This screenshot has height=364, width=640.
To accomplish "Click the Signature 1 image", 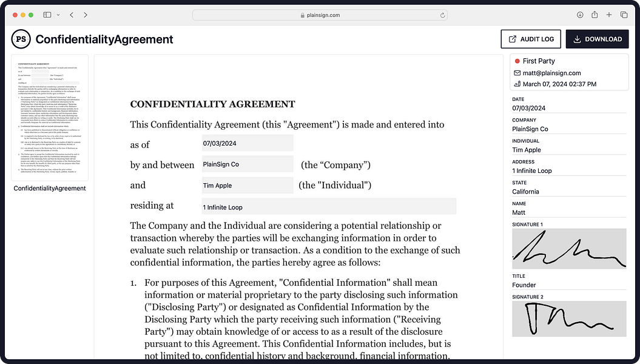I will tap(569, 249).
